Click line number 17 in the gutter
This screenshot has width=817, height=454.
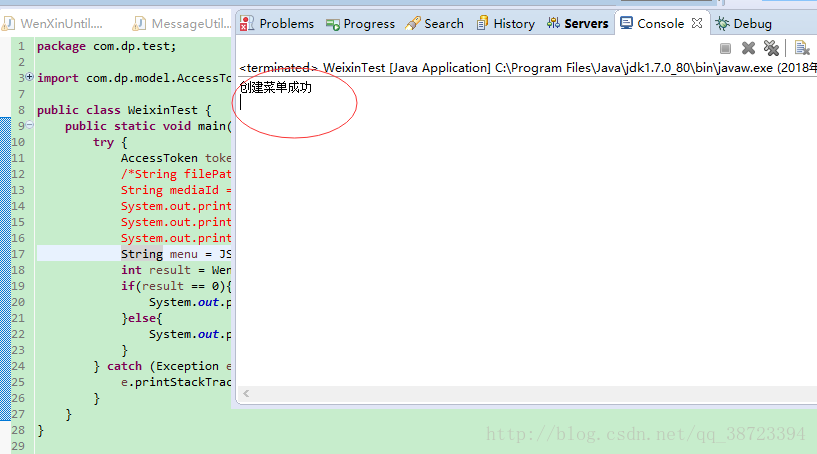(18, 254)
